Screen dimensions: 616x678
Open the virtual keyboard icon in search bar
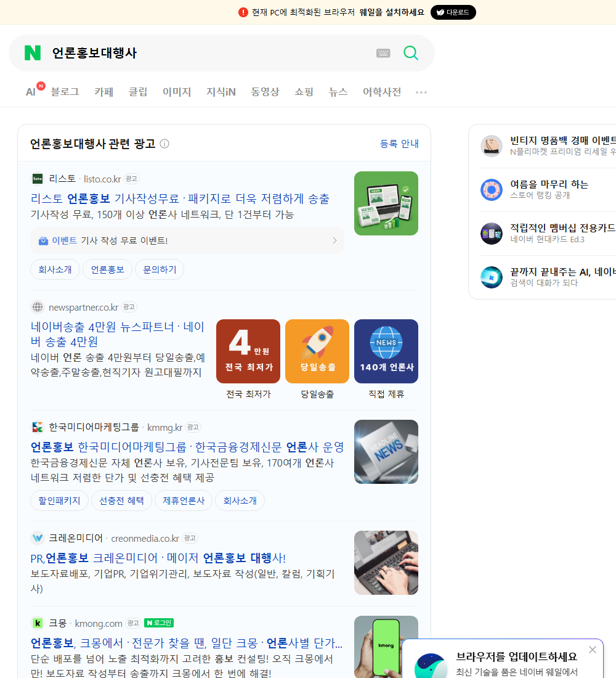coord(383,53)
